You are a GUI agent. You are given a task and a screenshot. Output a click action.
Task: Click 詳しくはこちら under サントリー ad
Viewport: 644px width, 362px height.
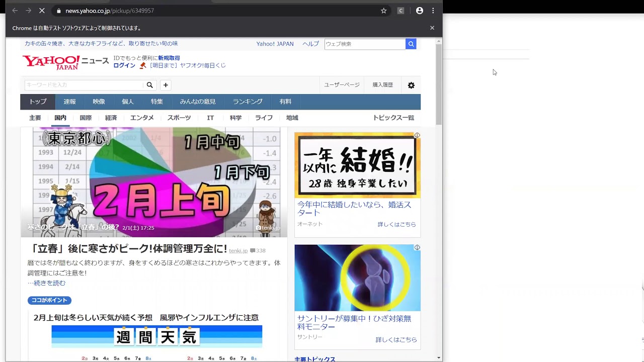coord(396,340)
